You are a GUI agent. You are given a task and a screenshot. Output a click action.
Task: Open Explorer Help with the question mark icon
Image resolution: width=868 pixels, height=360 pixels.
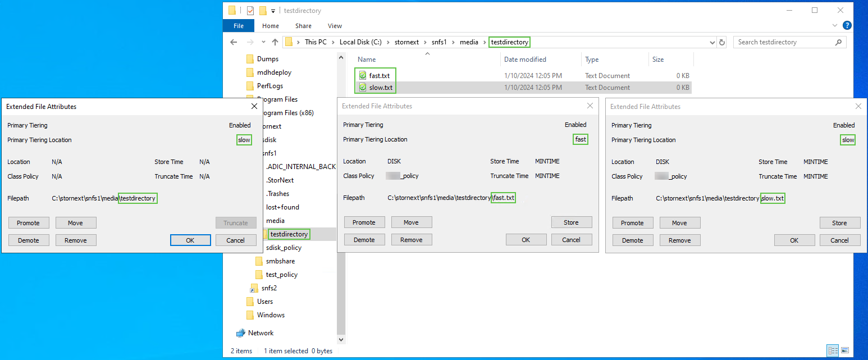[847, 26]
